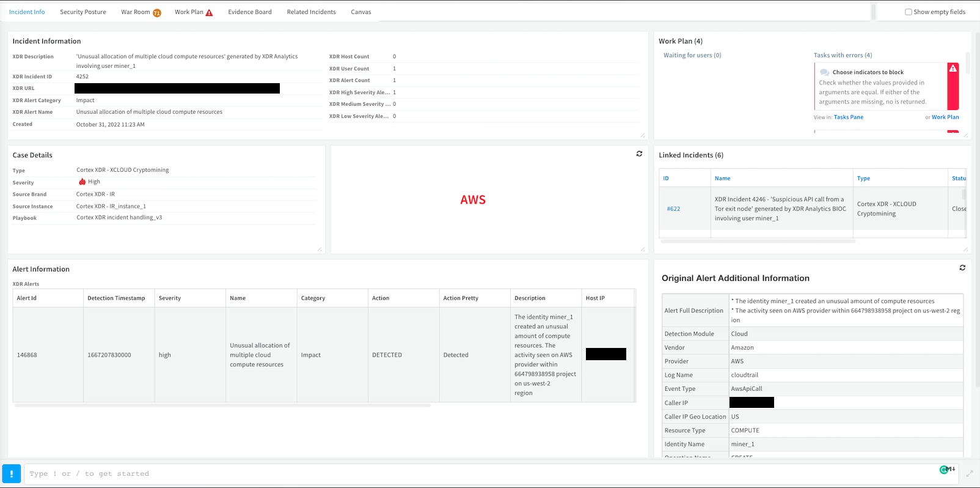Follow the Work Plan link under task card

coord(945,117)
